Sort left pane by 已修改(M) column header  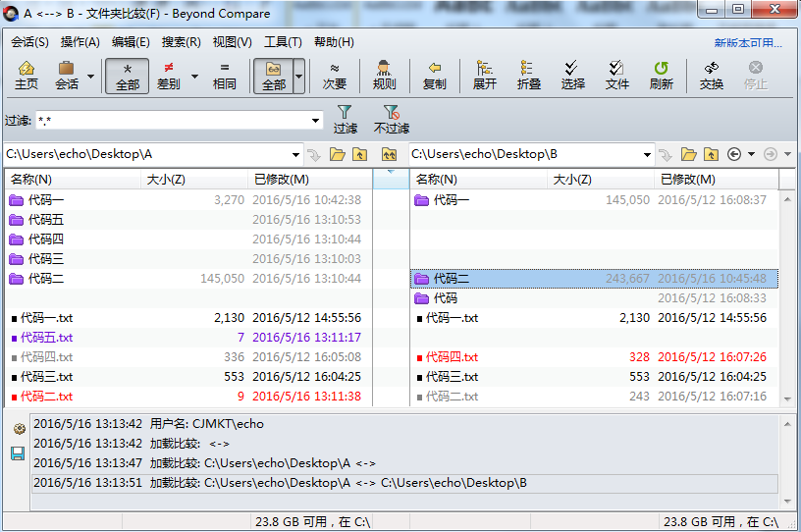click(x=310, y=180)
